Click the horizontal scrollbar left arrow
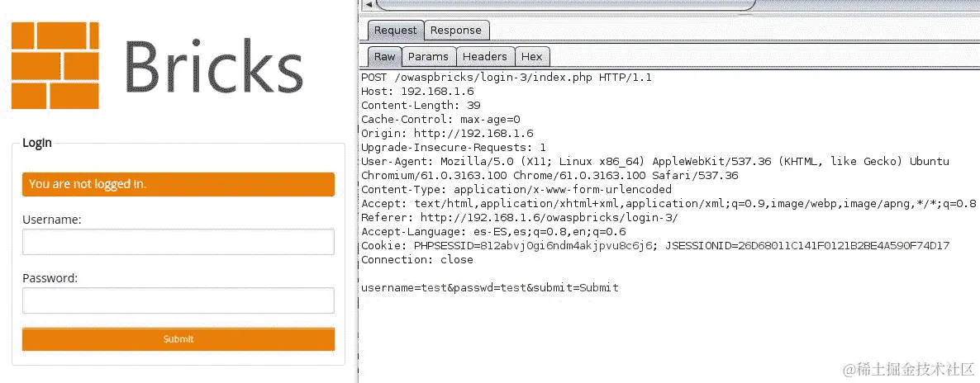The width and height of the screenshot is (980, 383). point(369,4)
